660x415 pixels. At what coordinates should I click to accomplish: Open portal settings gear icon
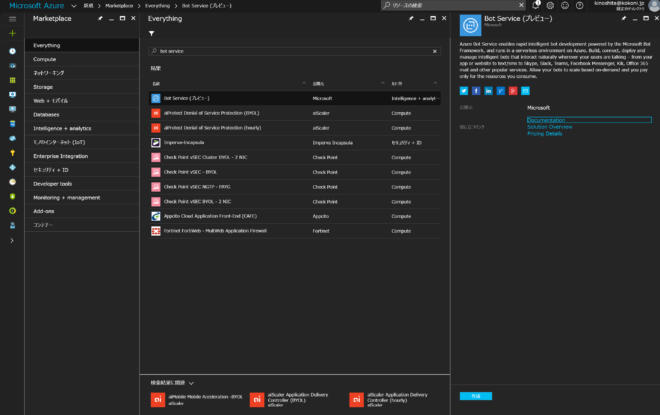tap(550, 5)
